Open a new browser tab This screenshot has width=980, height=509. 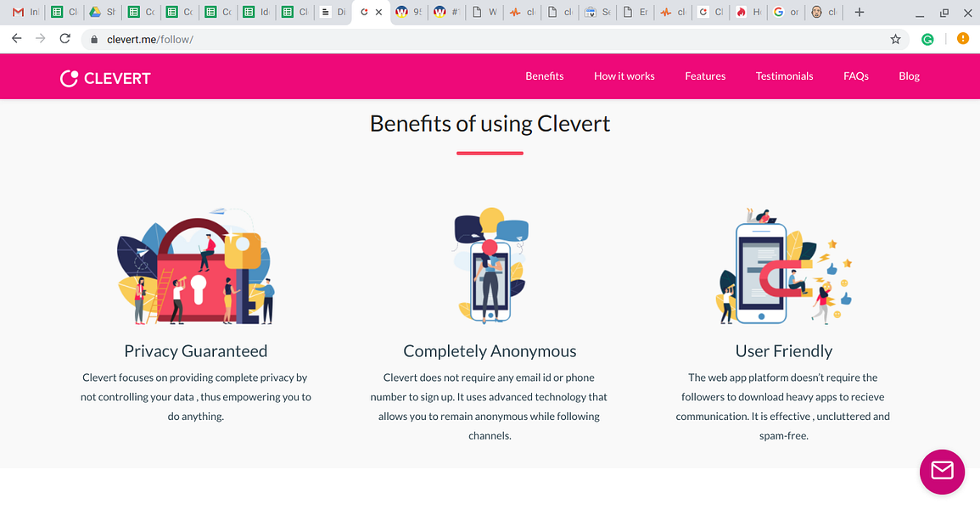tap(860, 12)
